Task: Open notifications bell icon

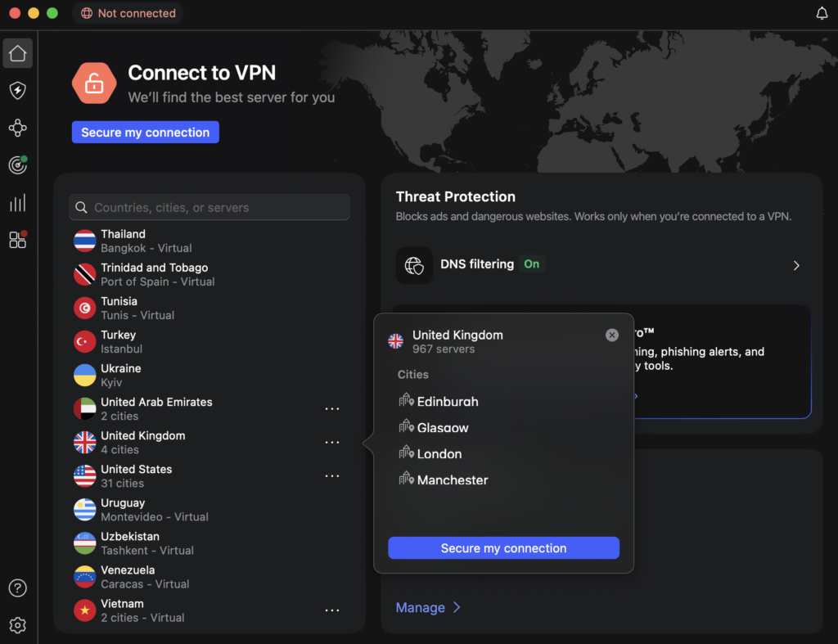Action: pyautogui.click(x=822, y=13)
